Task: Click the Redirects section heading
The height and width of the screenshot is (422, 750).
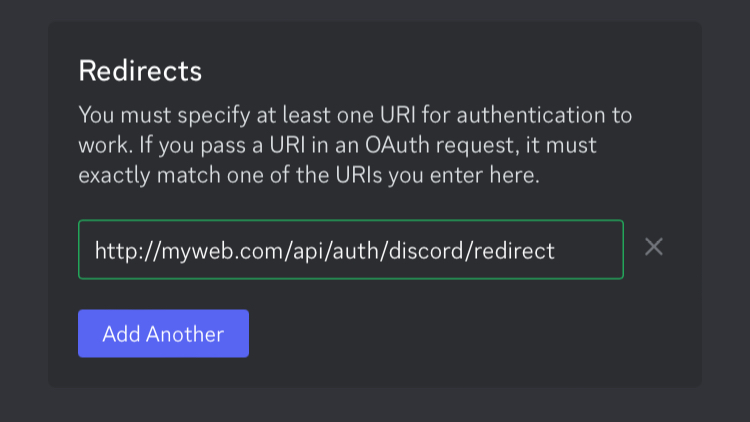Action: tap(140, 72)
